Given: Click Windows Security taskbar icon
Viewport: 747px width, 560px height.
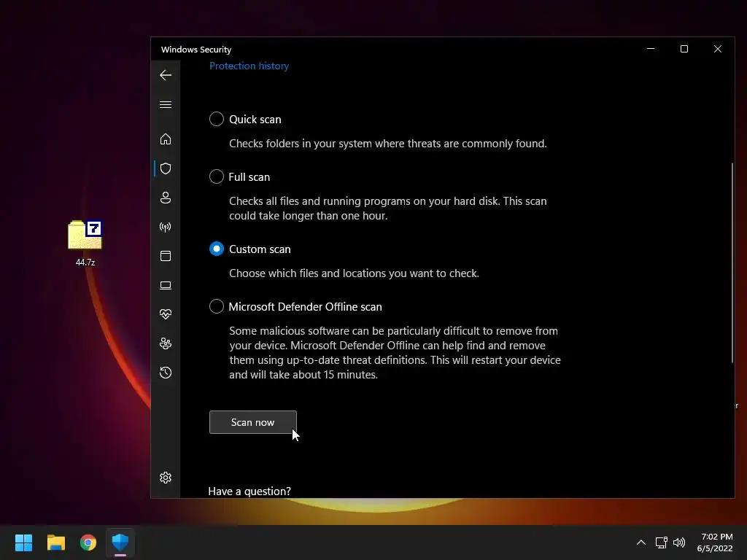Looking at the screenshot, I should [120, 542].
